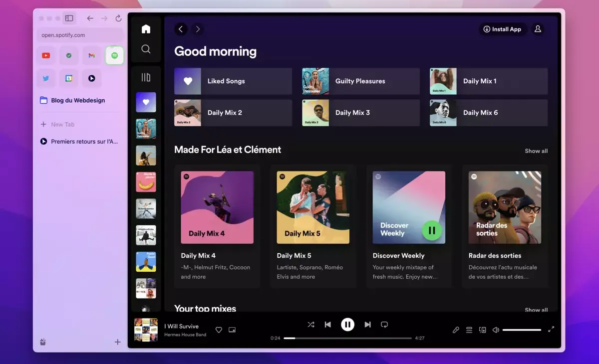
Task: Click the open.spotify.com URL bar
Action: click(80, 35)
